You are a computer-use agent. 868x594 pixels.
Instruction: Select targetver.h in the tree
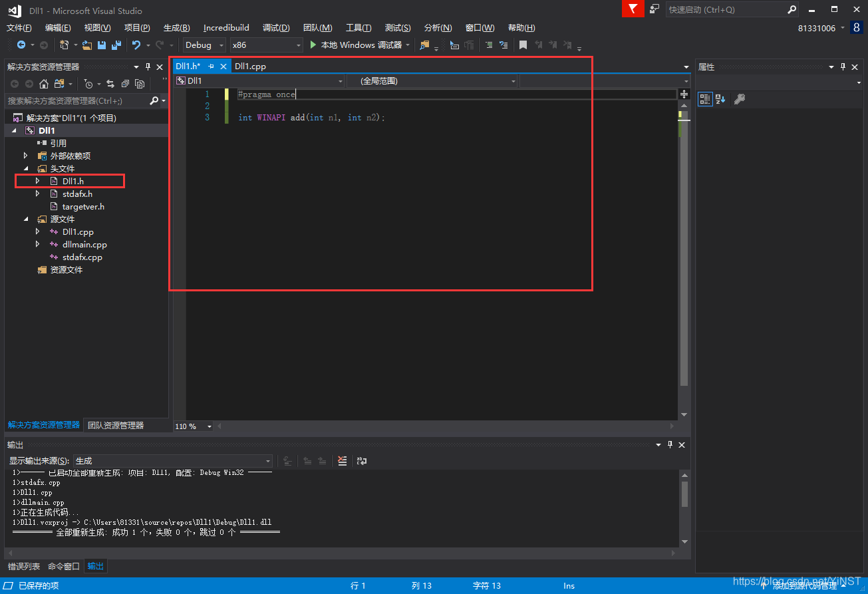click(83, 207)
